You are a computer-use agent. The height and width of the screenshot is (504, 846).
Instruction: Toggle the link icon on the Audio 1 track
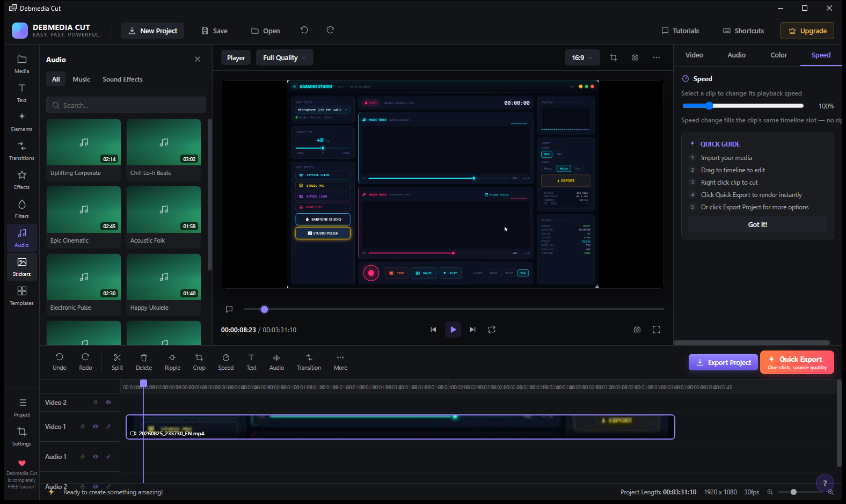108,457
